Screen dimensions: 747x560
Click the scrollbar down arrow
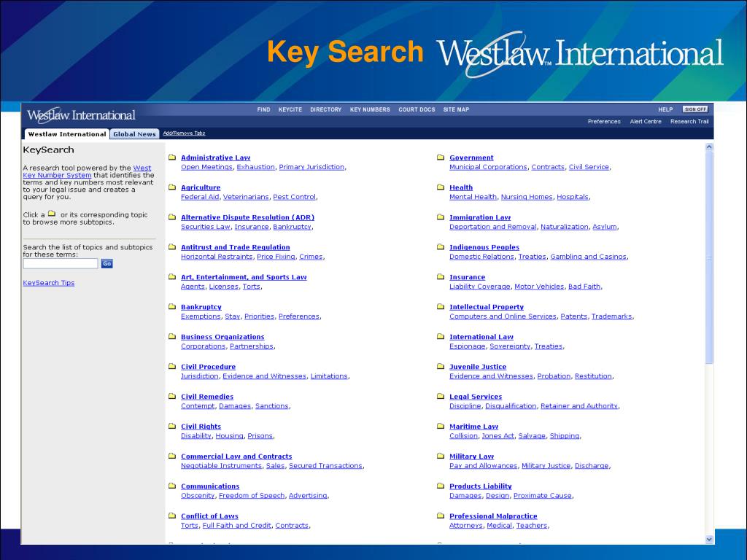coord(709,539)
